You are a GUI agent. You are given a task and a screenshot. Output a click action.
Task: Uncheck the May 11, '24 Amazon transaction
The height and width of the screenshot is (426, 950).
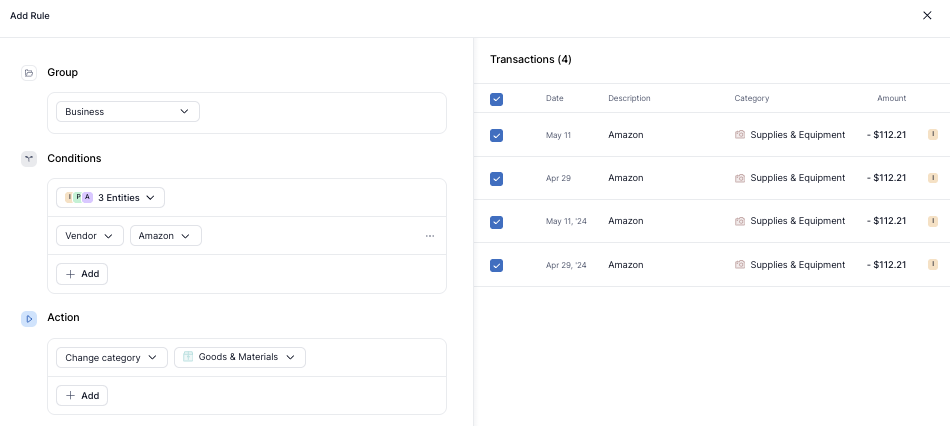[x=497, y=222]
